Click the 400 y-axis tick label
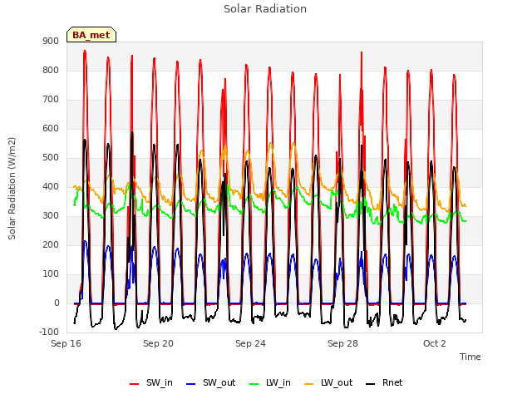532x399 pixels. (51, 186)
